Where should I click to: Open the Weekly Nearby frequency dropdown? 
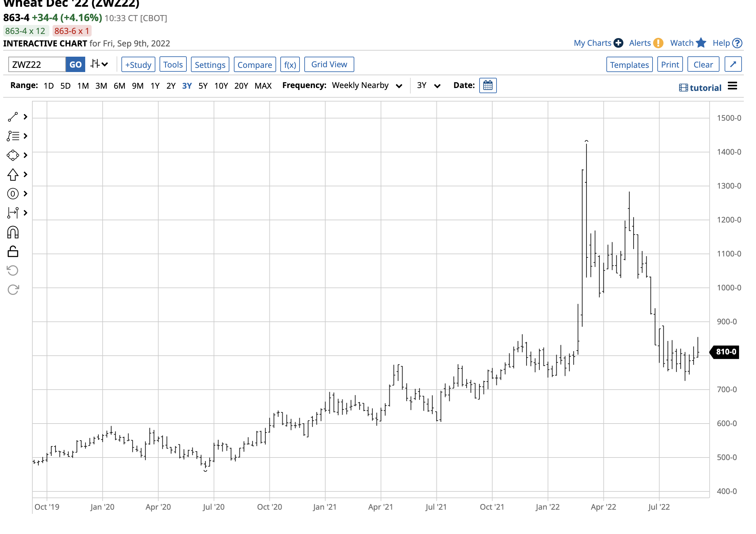367,86
